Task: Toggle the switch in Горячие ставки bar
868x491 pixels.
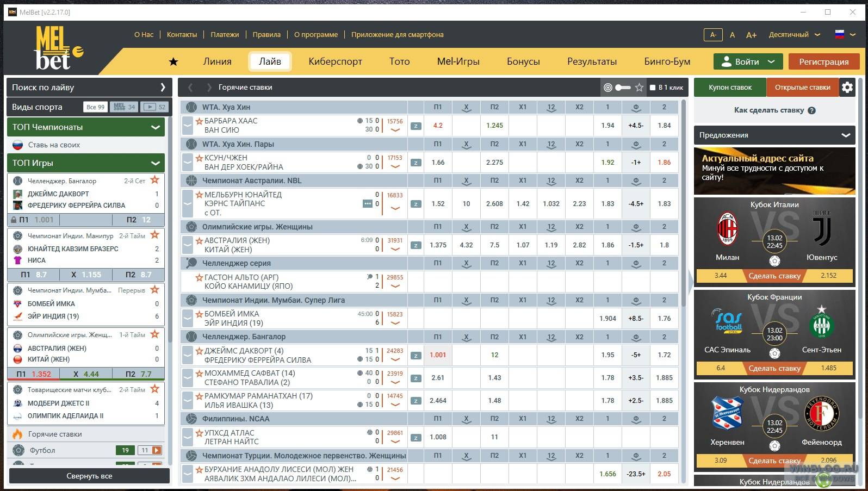Action: click(x=623, y=87)
